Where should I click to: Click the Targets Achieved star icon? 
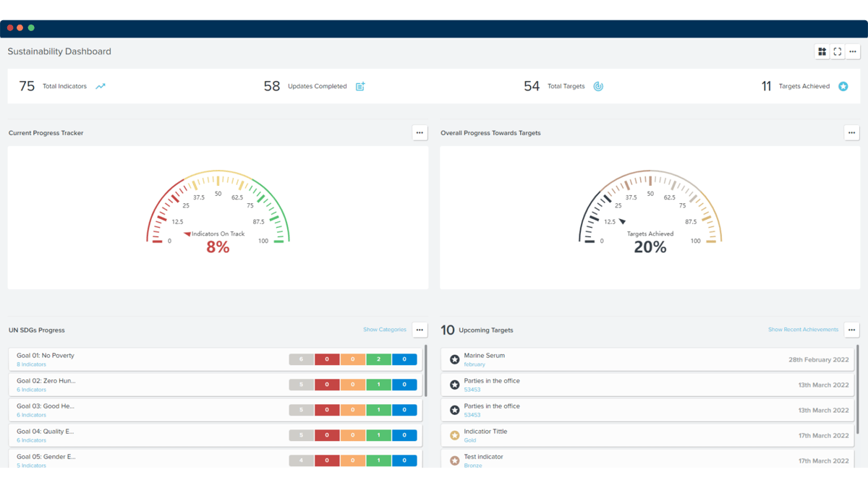[x=843, y=86]
